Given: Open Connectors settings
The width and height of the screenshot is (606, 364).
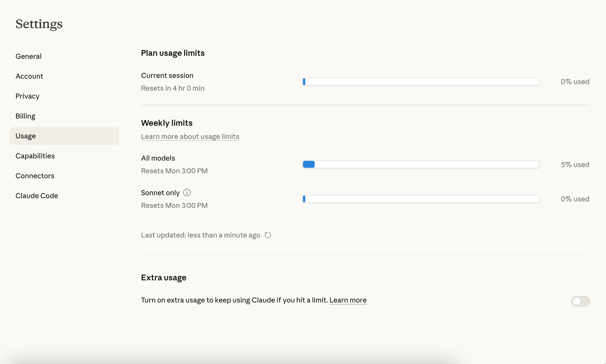Looking at the screenshot, I should [x=64, y=176].
